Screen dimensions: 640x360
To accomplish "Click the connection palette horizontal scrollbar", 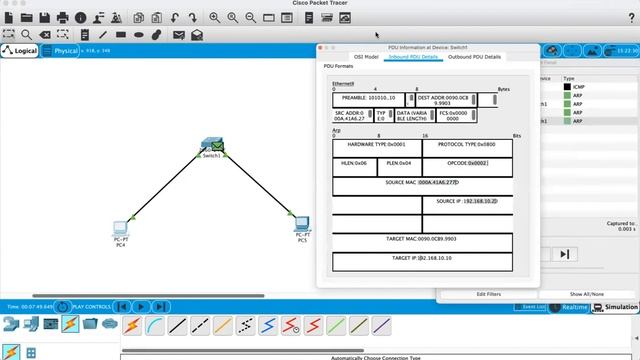I will (x=242, y=350).
